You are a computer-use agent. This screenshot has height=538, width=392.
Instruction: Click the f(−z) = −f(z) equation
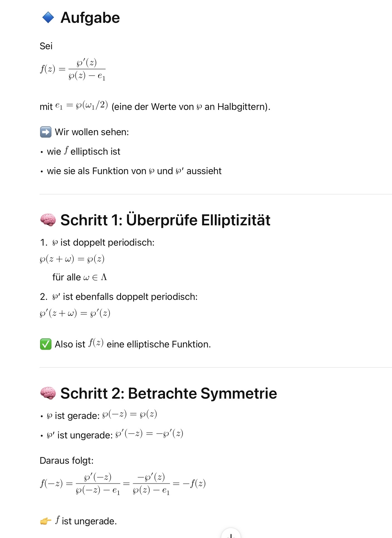pos(123,484)
